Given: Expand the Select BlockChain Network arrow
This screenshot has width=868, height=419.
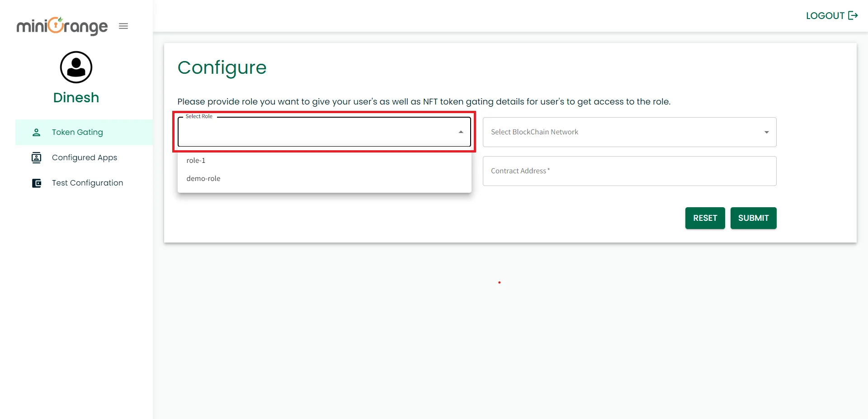Looking at the screenshot, I should coord(766,132).
